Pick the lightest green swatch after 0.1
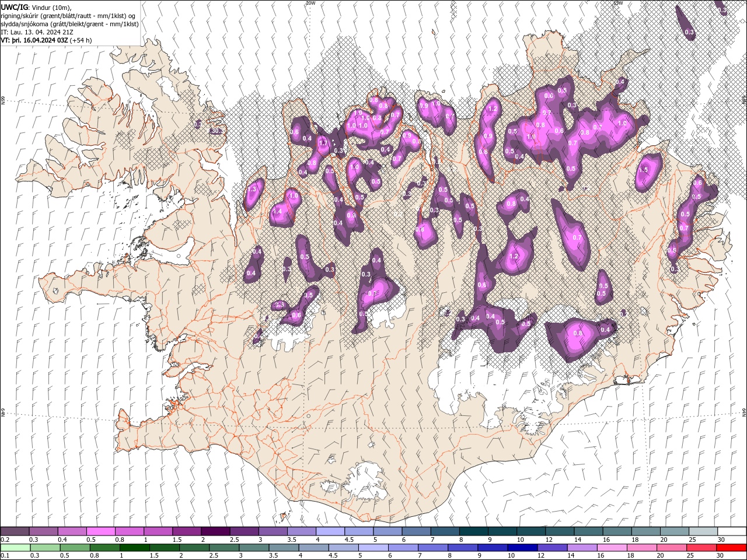The width and height of the screenshot is (747, 560). [x=15, y=548]
